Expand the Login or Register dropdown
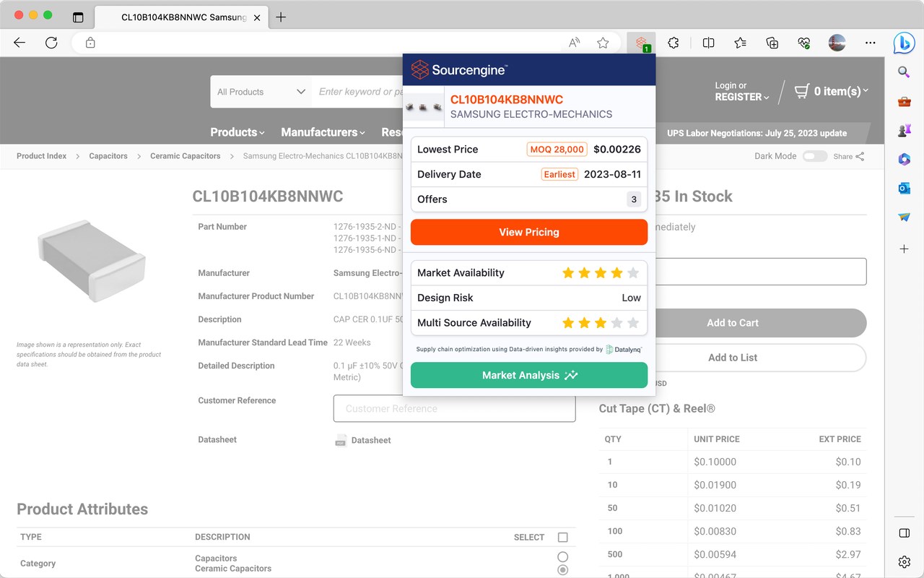This screenshot has width=924, height=578. (x=742, y=91)
